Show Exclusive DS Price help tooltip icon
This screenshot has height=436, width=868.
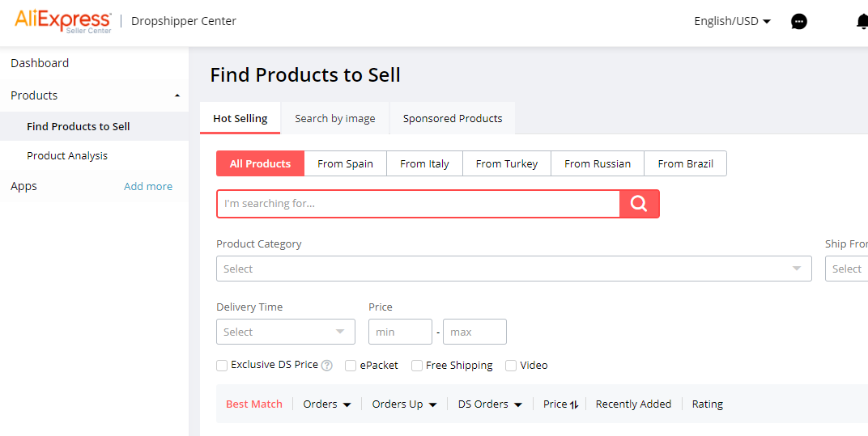pyautogui.click(x=327, y=365)
